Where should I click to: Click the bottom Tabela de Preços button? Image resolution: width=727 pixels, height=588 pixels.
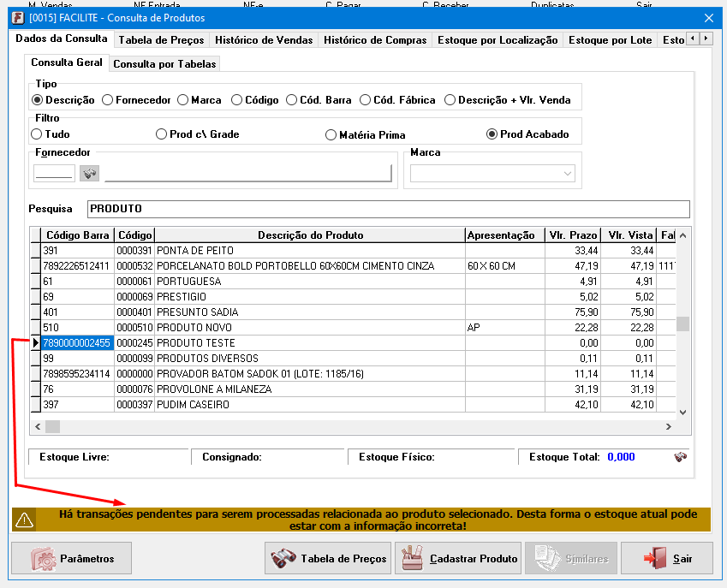pyautogui.click(x=328, y=558)
